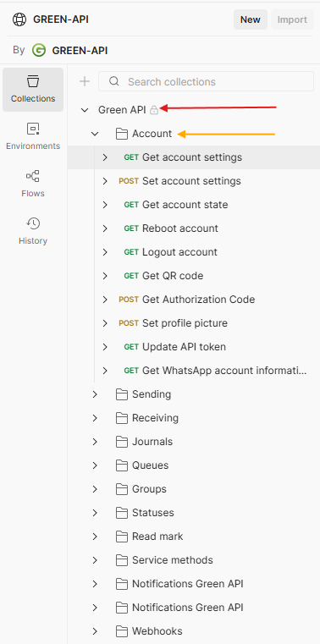Expand the Receiving folder chevron
320x644 pixels.
coord(95,418)
